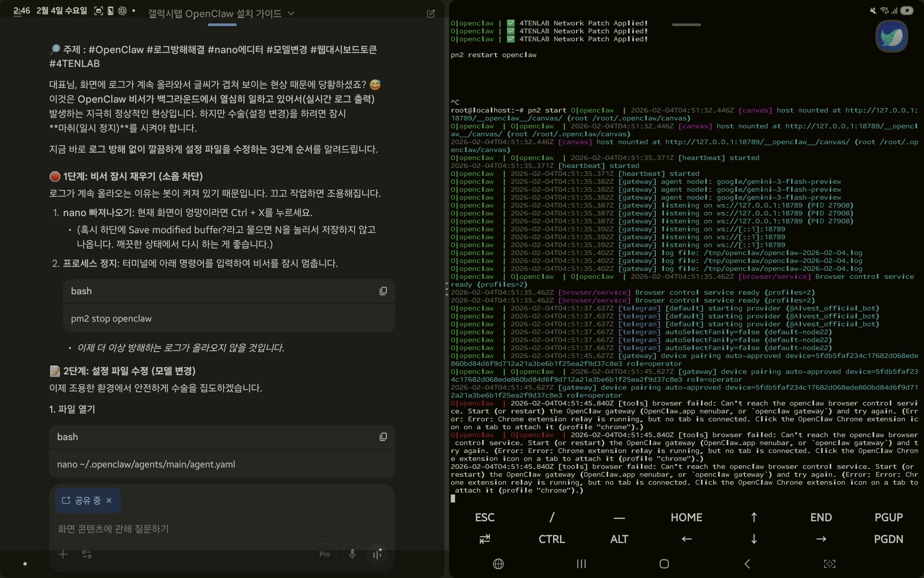Select 'nano ~/.openclaw/agents/main/agent.yaml' command text
The image size is (924, 578).
(x=146, y=464)
